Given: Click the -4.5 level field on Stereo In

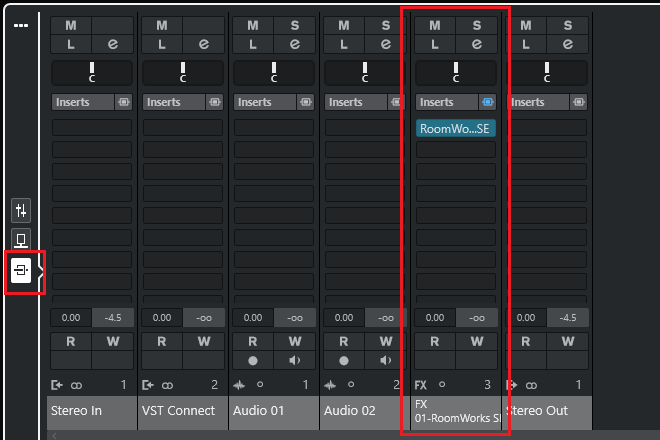Looking at the screenshot, I should pyautogui.click(x=112, y=317).
